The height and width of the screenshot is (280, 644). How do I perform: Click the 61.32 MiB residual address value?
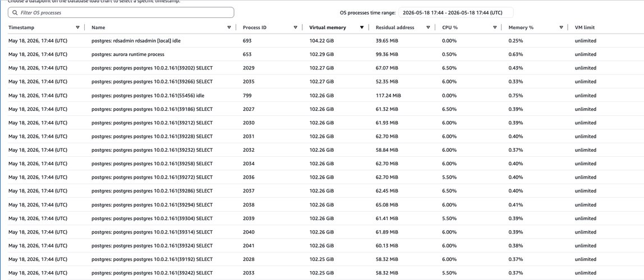[387, 109]
